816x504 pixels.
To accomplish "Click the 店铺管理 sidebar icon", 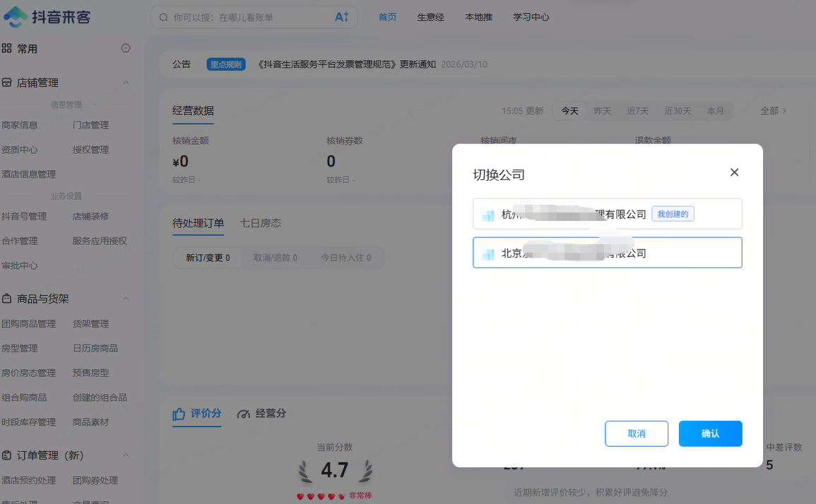I will 8,83.
